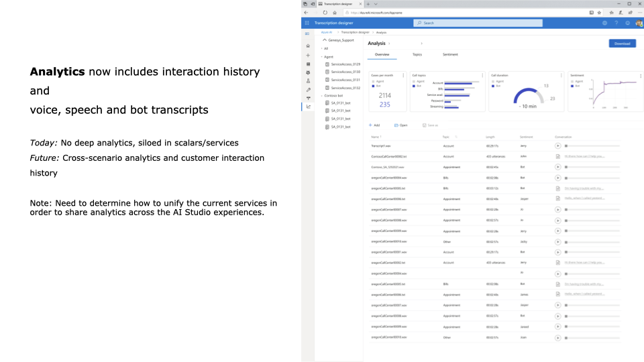
Task: Toggle Bot legend in Call topics card
Action: [417, 86]
